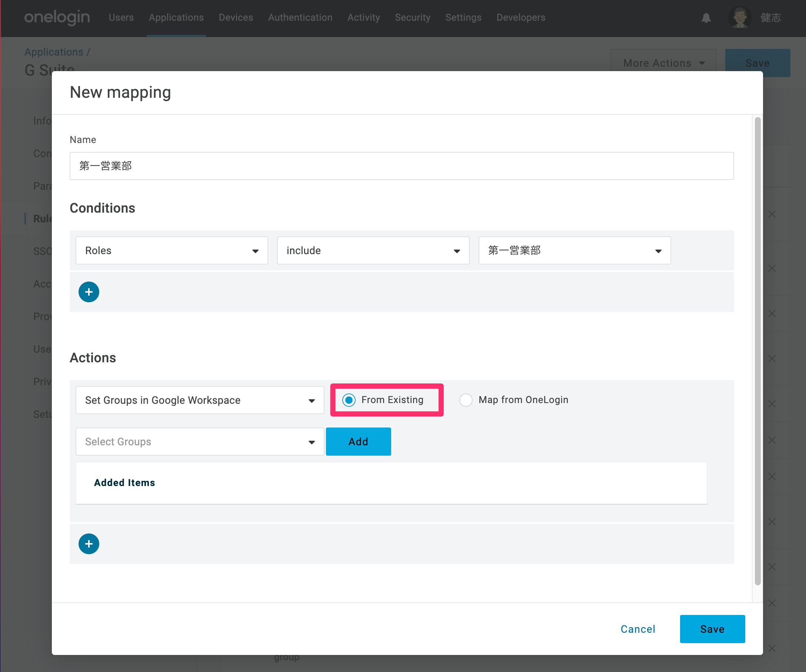Open the Users menu
The height and width of the screenshot is (672, 806).
coord(121,18)
